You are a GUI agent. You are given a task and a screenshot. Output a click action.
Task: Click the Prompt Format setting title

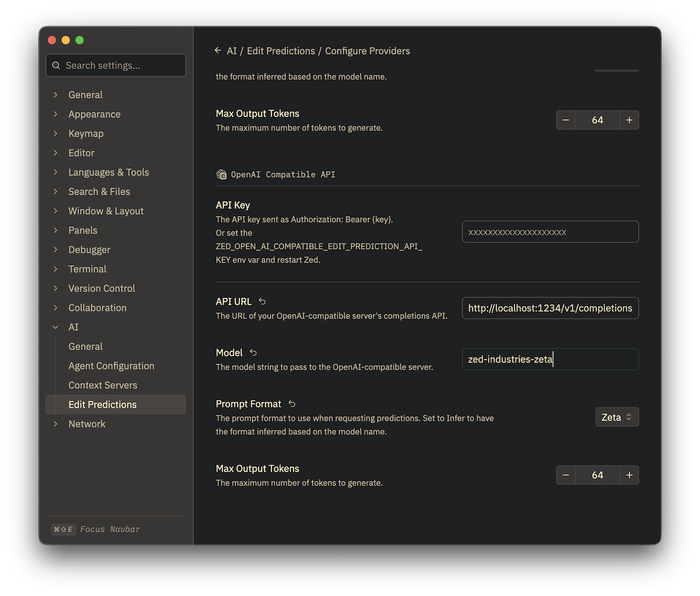[248, 404]
